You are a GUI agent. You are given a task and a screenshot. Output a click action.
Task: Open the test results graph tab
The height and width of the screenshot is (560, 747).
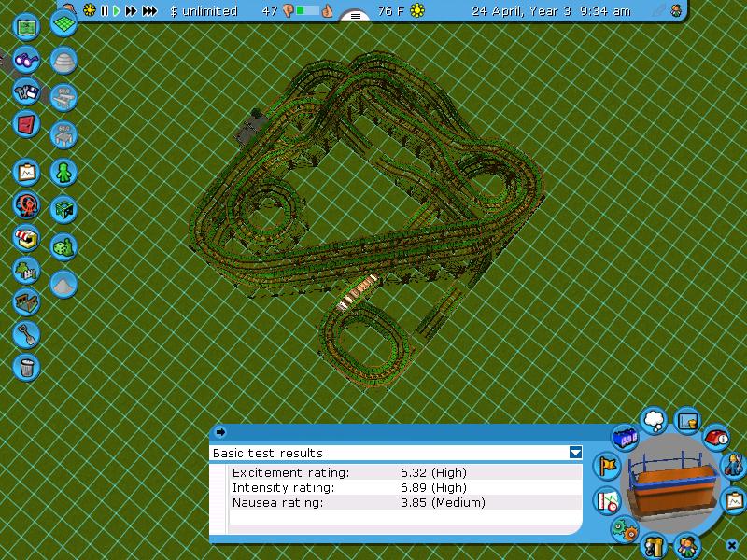coord(607,500)
